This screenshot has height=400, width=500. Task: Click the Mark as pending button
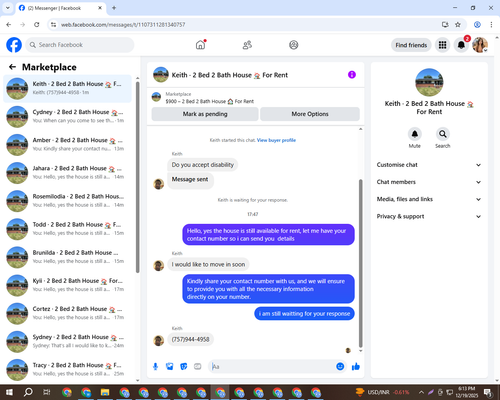click(x=205, y=114)
